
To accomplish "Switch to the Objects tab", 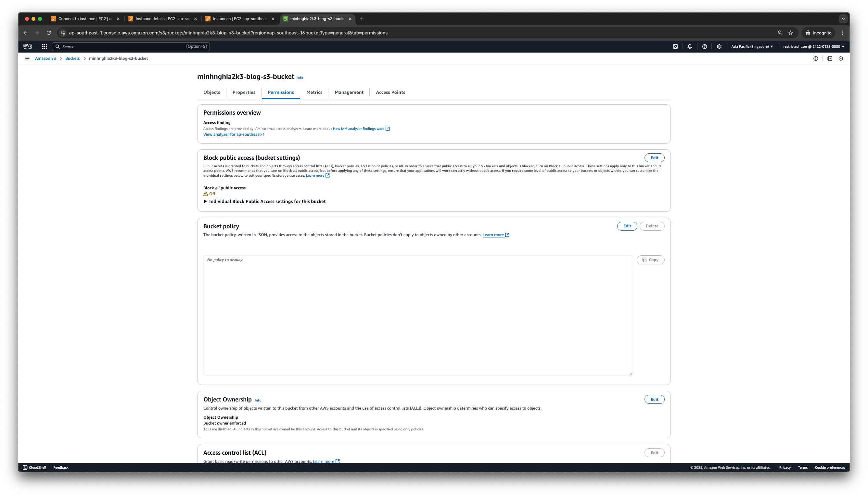I will (211, 92).
